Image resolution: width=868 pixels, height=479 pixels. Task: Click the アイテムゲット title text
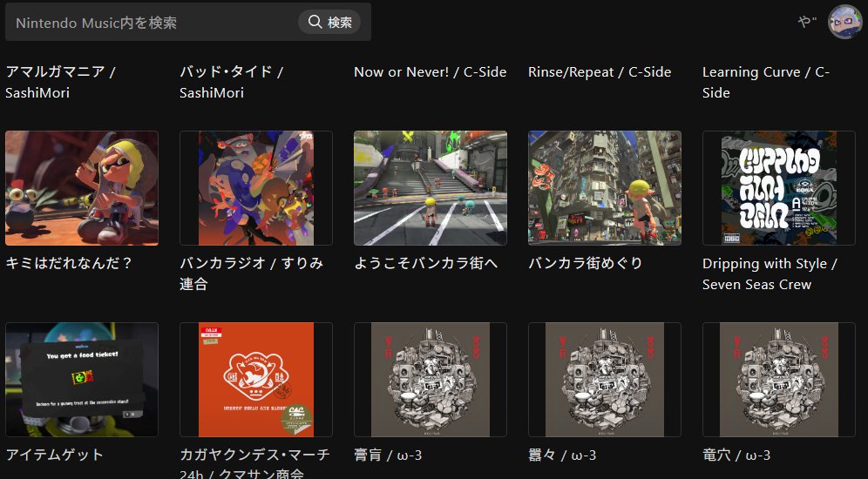[x=54, y=455]
